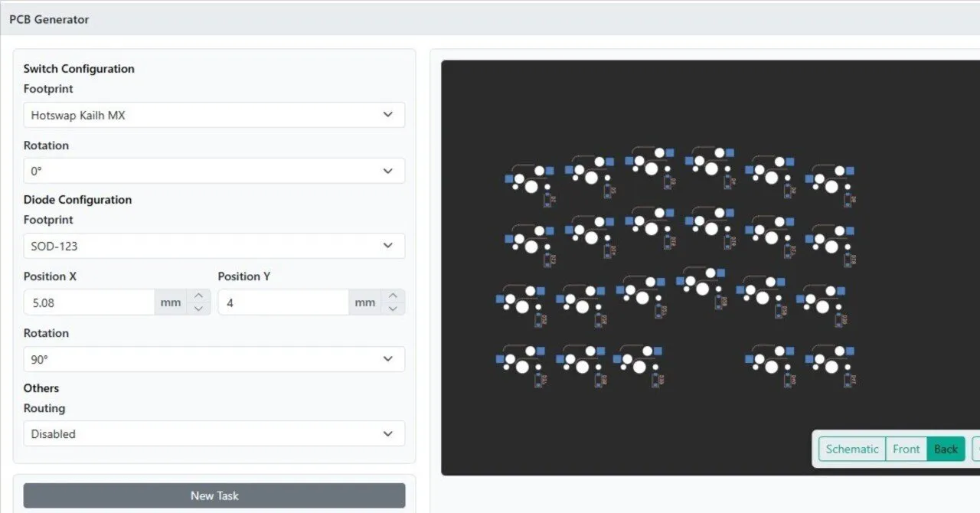Expand the switch Rotation dropdown set to 0°
Image resolution: width=980 pixels, height=513 pixels.
point(214,171)
